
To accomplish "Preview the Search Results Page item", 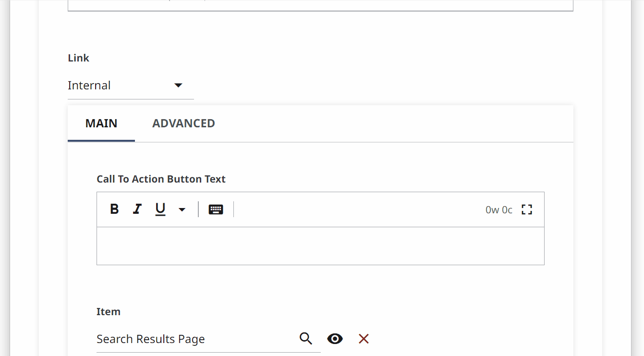I will [335, 339].
